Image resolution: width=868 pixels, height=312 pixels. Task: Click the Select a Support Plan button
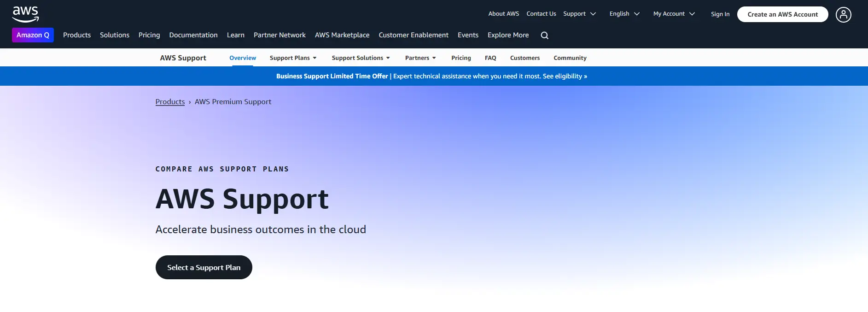click(204, 267)
